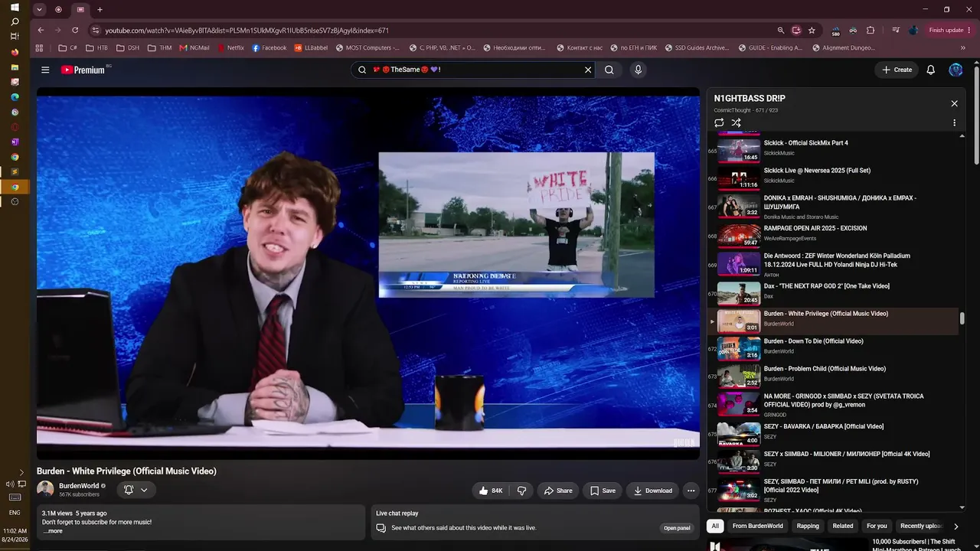The width and height of the screenshot is (980, 551).
Task: Reload the YouTube page
Action: click(x=75, y=30)
